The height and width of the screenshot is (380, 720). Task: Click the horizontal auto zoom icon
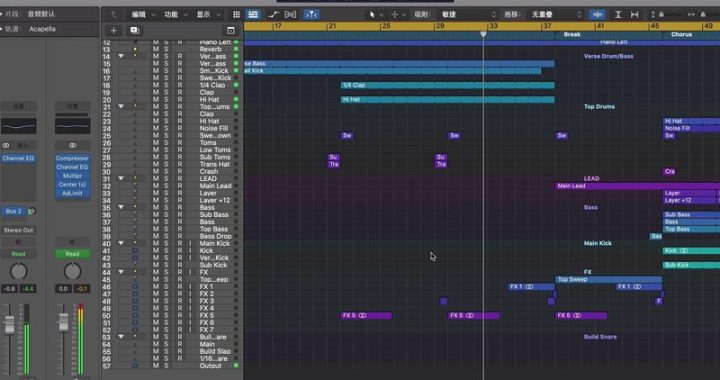point(635,15)
